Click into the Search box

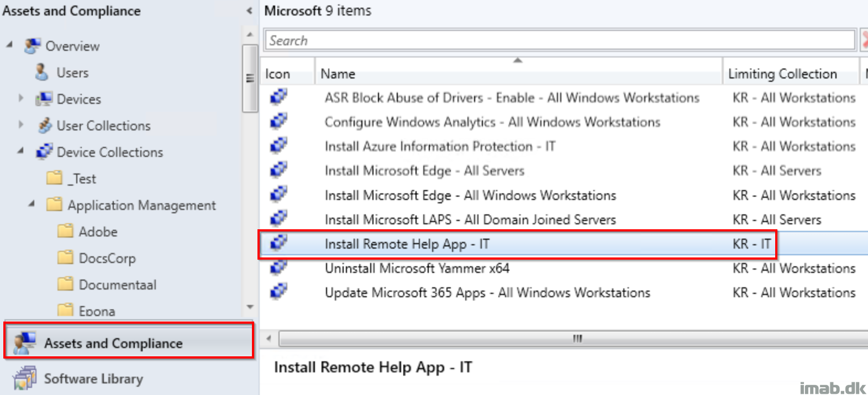point(560,40)
